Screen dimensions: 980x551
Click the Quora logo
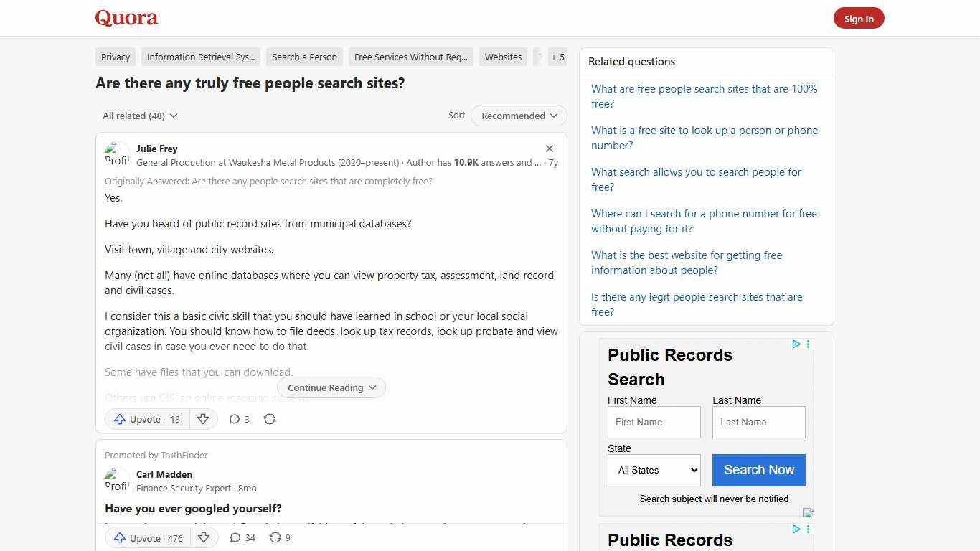click(126, 18)
